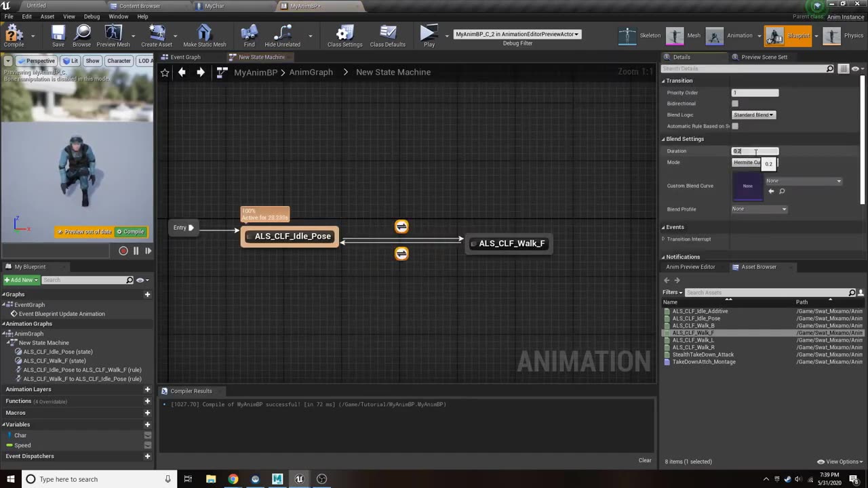Open My Blueprint view options eye
This screenshot has width=868, height=488.
(x=142, y=280)
